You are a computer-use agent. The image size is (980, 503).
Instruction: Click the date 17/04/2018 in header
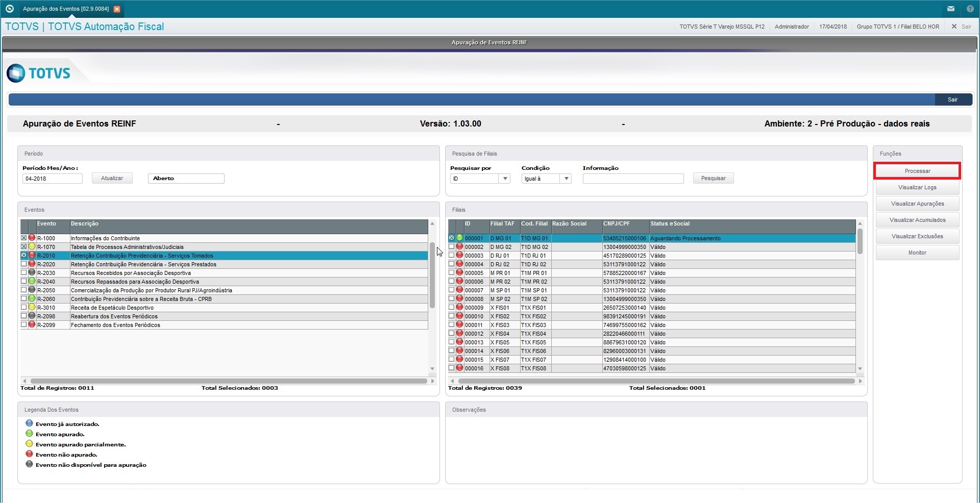click(x=833, y=27)
